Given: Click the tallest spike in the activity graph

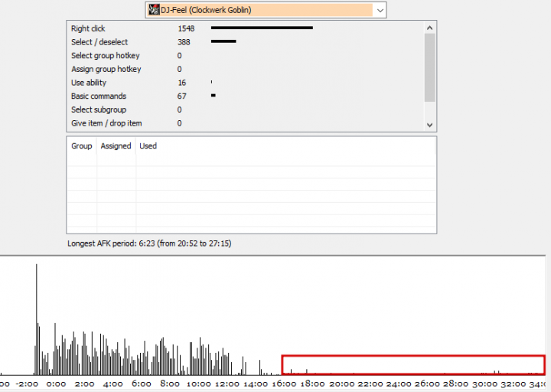Looking at the screenshot, I should click(x=37, y=319).
